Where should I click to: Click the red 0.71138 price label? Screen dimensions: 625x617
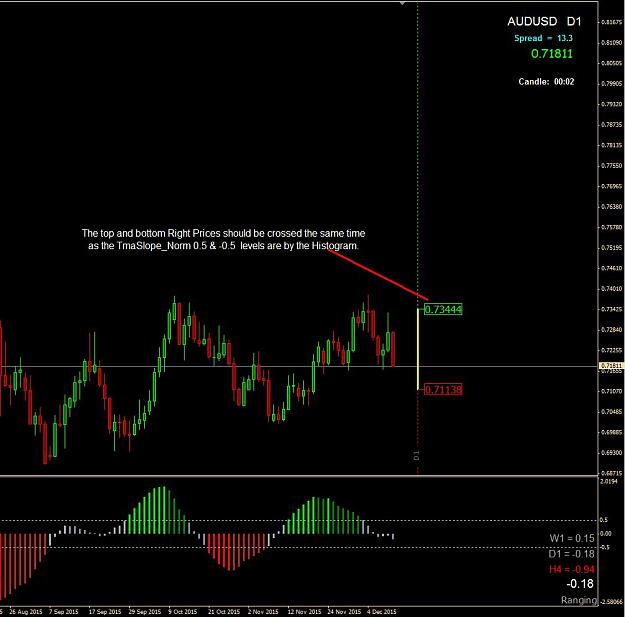pyautogui.click(x=443, y=389)
